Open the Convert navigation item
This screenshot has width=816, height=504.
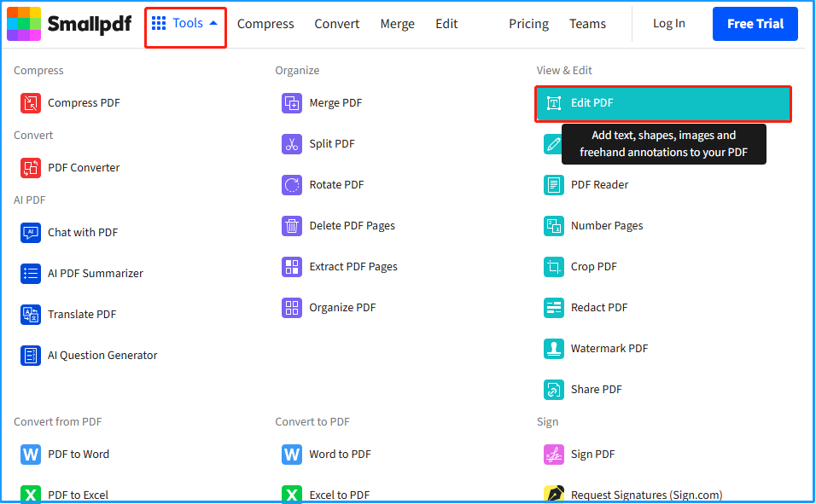tap(336, 24)
